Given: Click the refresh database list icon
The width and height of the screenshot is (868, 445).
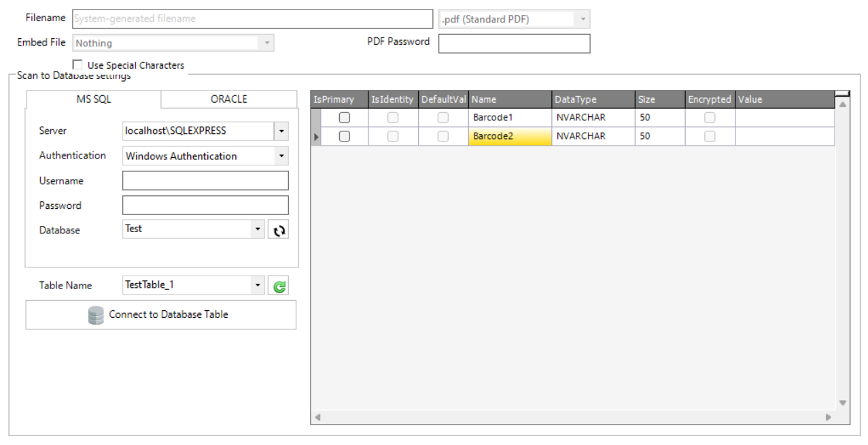Looking at the screenshot, I should click(279, 231).
